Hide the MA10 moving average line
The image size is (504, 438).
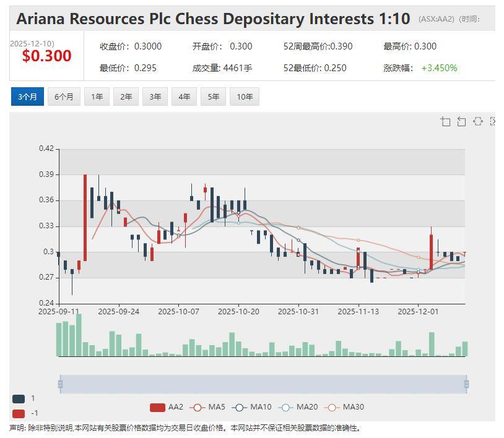click(x=251, y=407)
